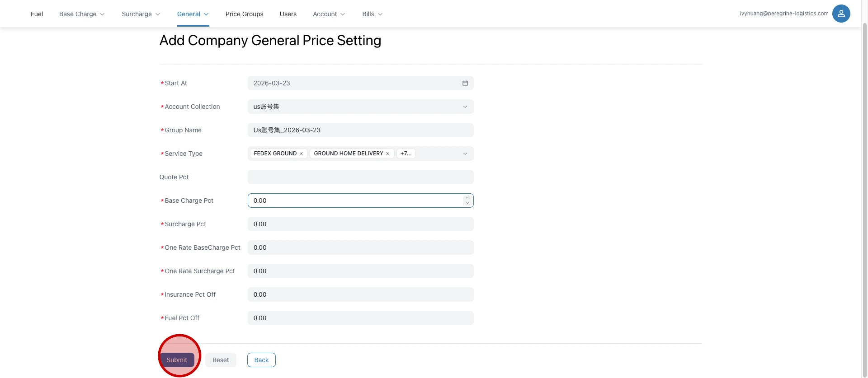Decrease Base Charge Pct with down arrow
The height and width of the screenshot is (378, 868).
[467, 203]
